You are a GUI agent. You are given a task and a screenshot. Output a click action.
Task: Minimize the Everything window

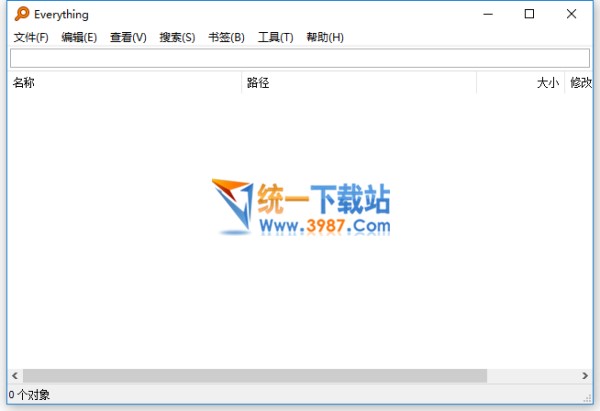pos(485,14)
